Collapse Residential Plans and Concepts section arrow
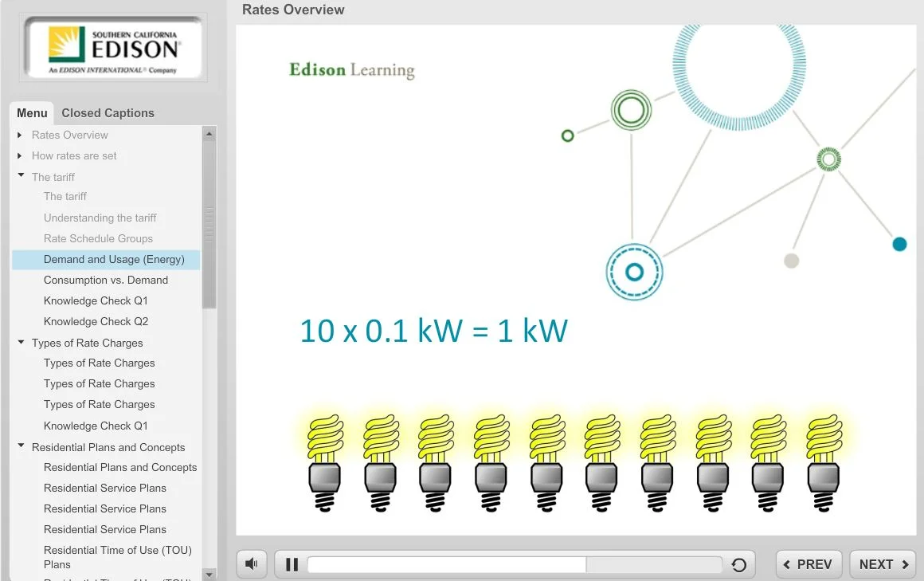The width and height of the screenshot is (924, 581). (x=21, y=446)
